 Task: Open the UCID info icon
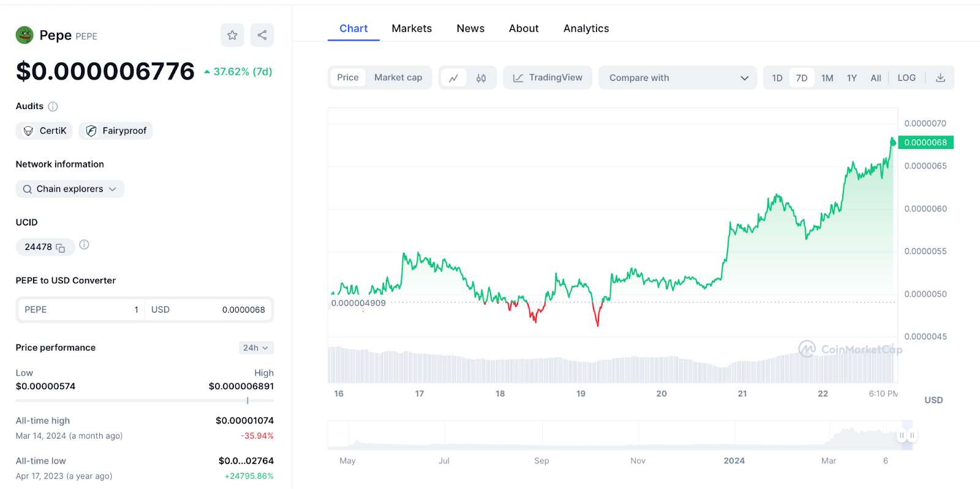pos(85,245)
